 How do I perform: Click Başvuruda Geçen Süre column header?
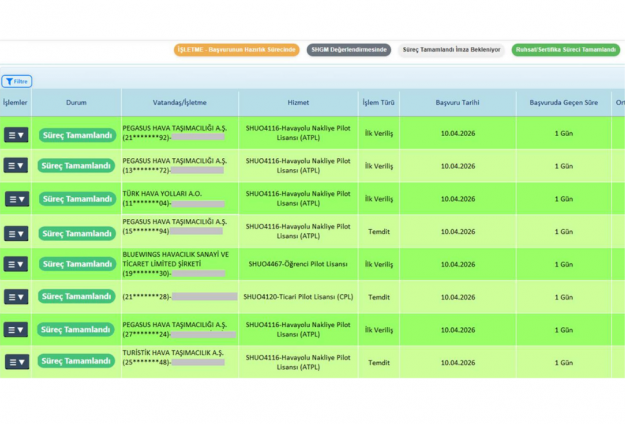pyautogui.click(x=563, y=102)
